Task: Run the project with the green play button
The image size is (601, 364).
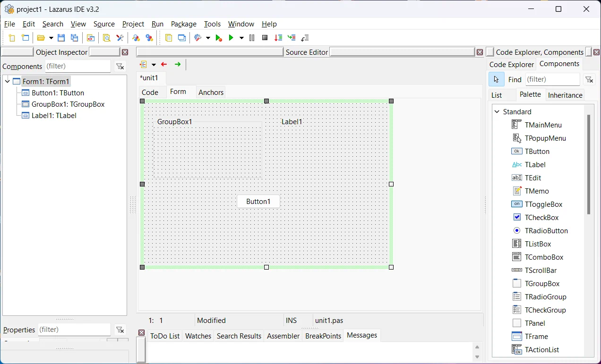Action: pos(232,38)
